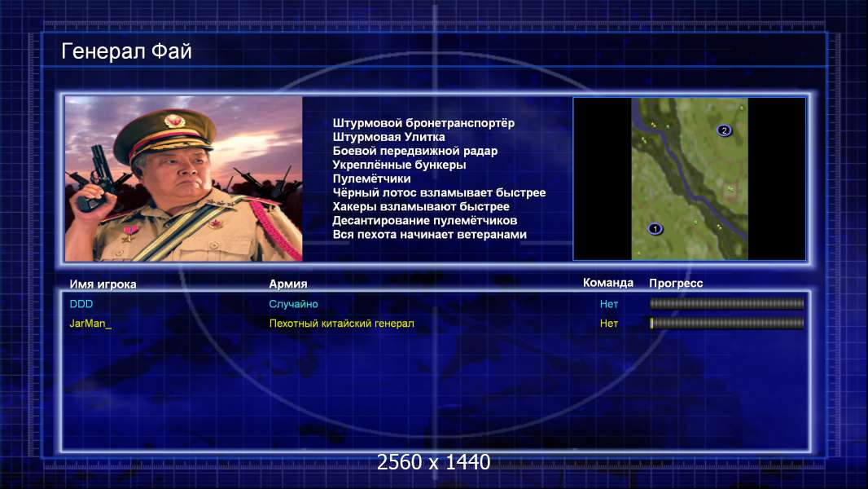
Task: Click 'Штурмовая Улитка' ability line
Action: [388, 137]
